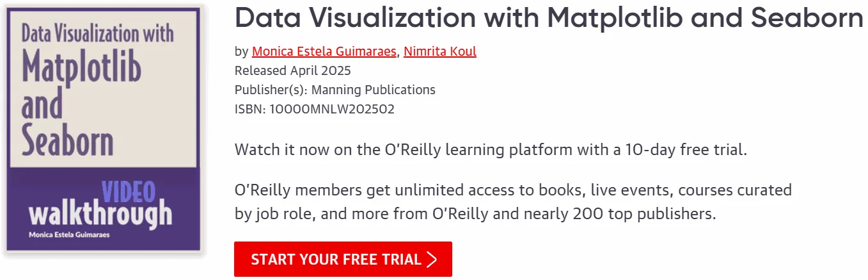Click the VIDEO label on the cover
The image size is (868, 280).
pos(129,191)
